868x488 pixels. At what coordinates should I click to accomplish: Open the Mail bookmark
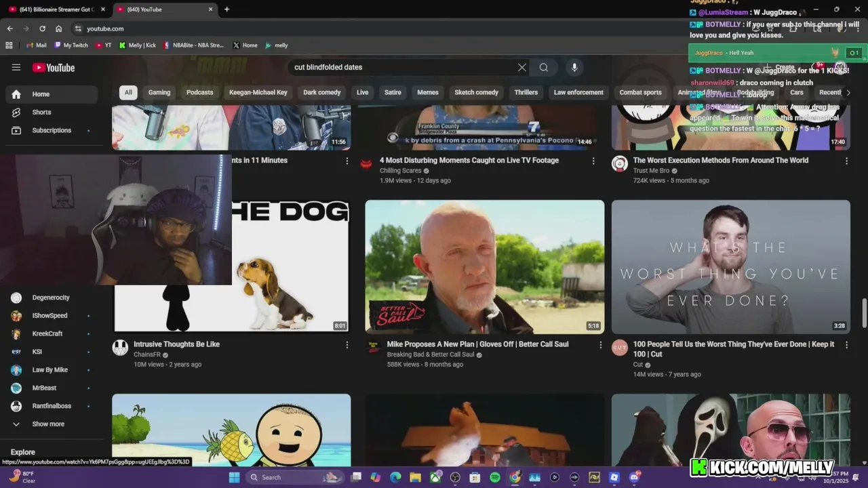[x=37, y=45]
